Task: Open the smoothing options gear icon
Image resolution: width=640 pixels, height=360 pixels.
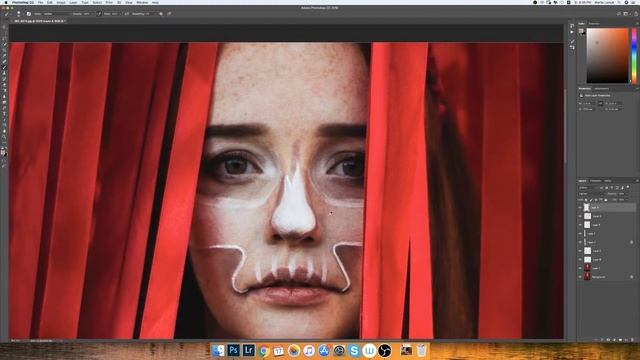Action: 161,14
